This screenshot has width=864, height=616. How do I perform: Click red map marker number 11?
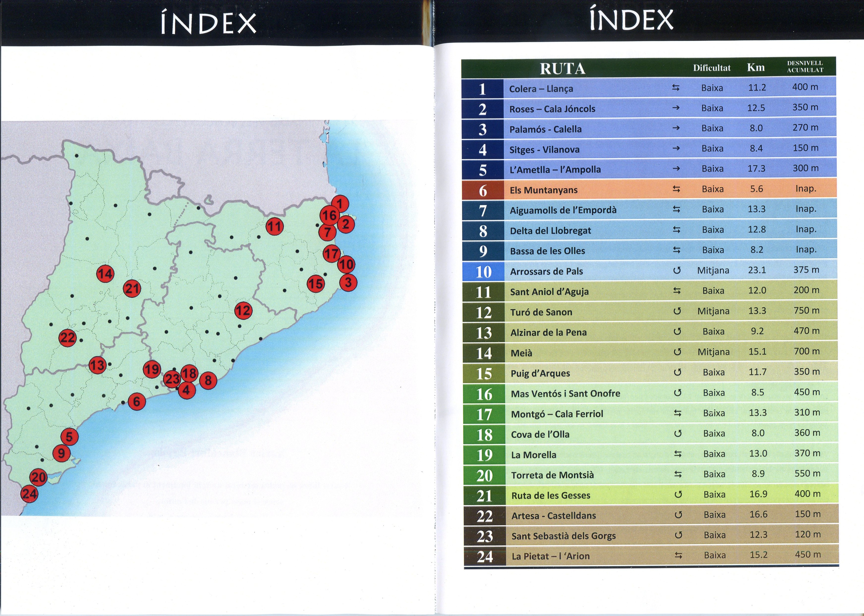click(x=275, y=227)
